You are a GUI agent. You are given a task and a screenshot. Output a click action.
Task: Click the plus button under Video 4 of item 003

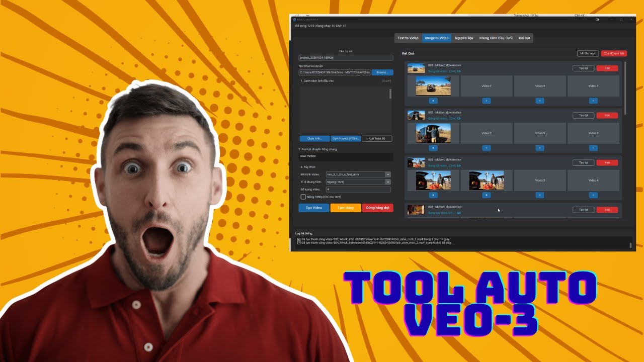pos(593,195)
